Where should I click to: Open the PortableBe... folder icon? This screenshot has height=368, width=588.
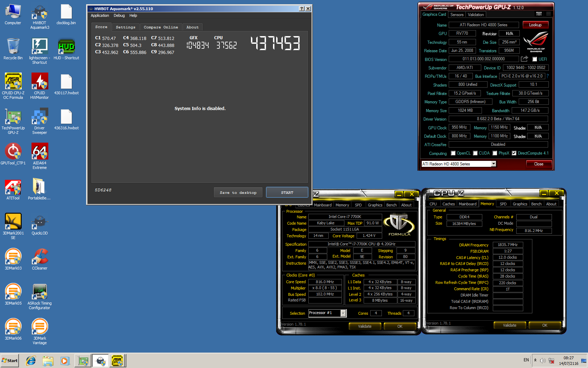pyautogui.click(x=39, y=189)
